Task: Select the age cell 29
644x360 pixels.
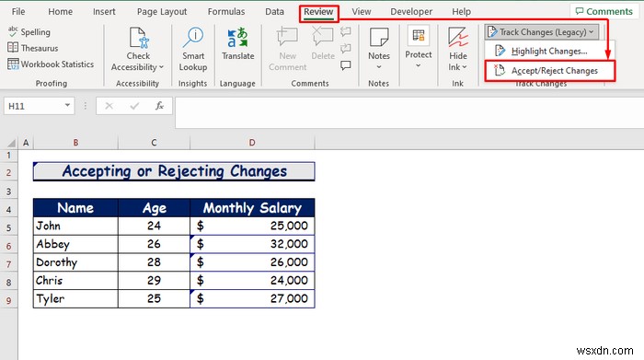Action: [x=154, y=280]
